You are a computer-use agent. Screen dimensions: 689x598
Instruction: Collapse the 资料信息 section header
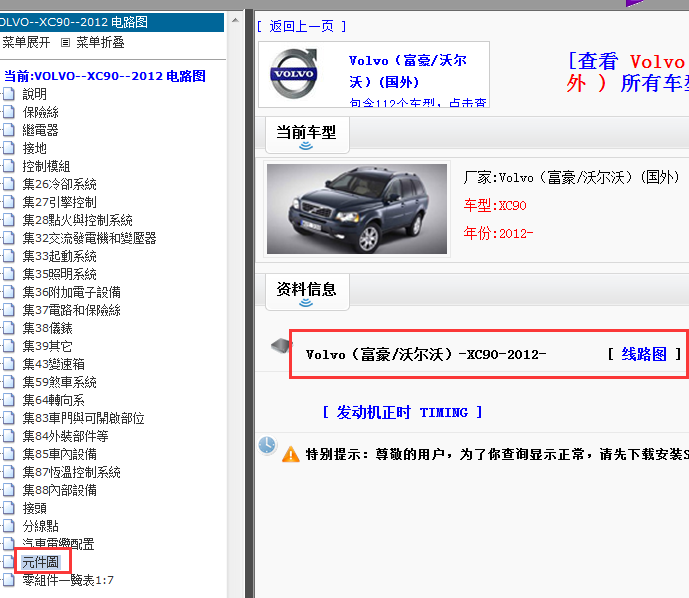(307, 292)
